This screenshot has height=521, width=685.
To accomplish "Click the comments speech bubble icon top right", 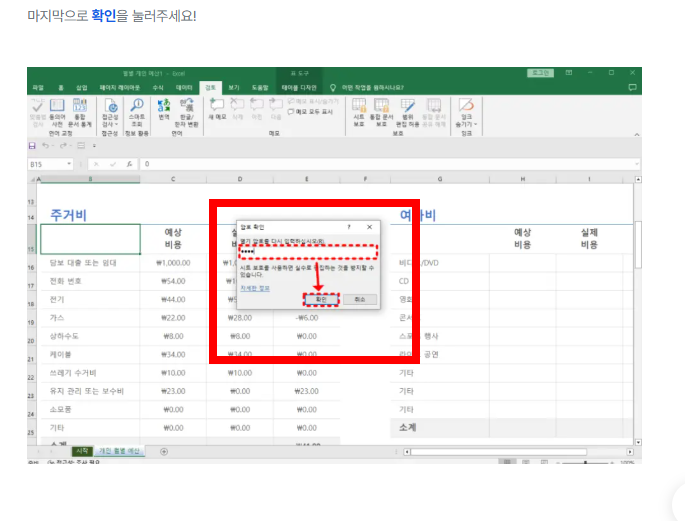I will 632,88.
